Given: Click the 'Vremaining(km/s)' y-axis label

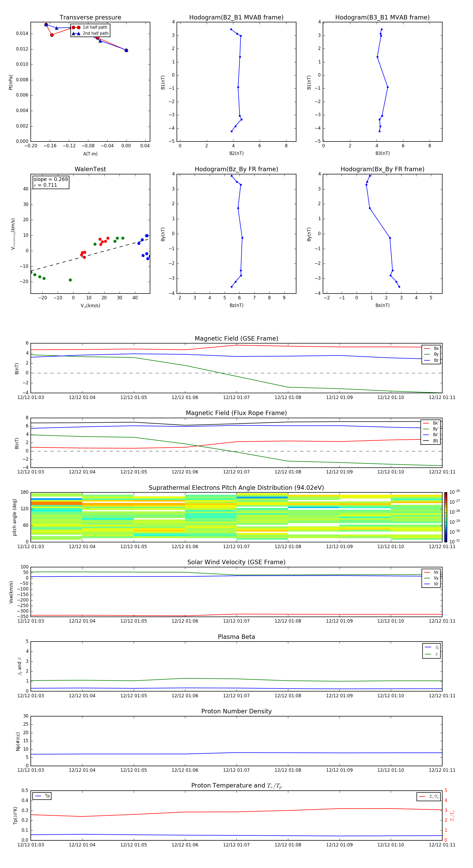Looking at the screenshot, I should (13, 234).
